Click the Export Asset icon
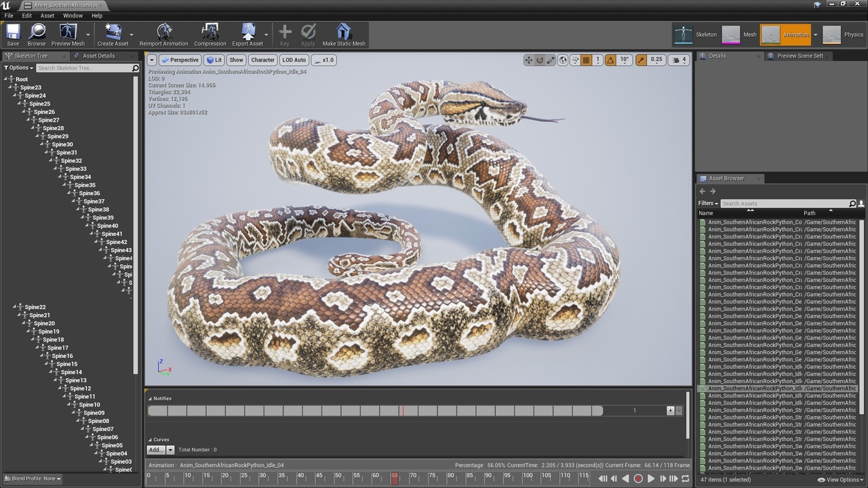The height and width of the screenshot is (488, 868). [248, 35]
